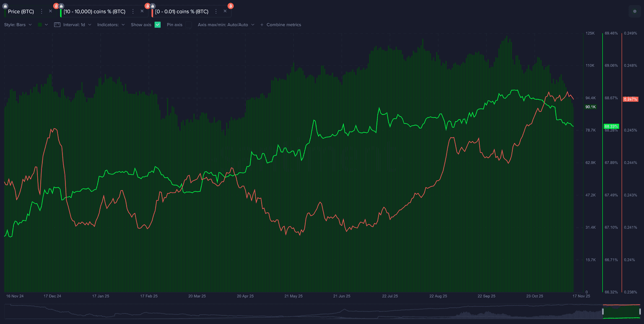The height and width of the screenshot is (324, 644).
Task: Click the lock icon above Price (BTC)
Action: [5, 6]
